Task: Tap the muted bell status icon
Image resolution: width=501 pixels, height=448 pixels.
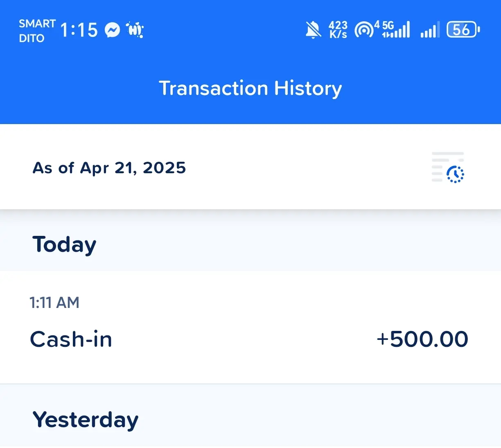Action: pyautogui.click(x=313, y=30)
